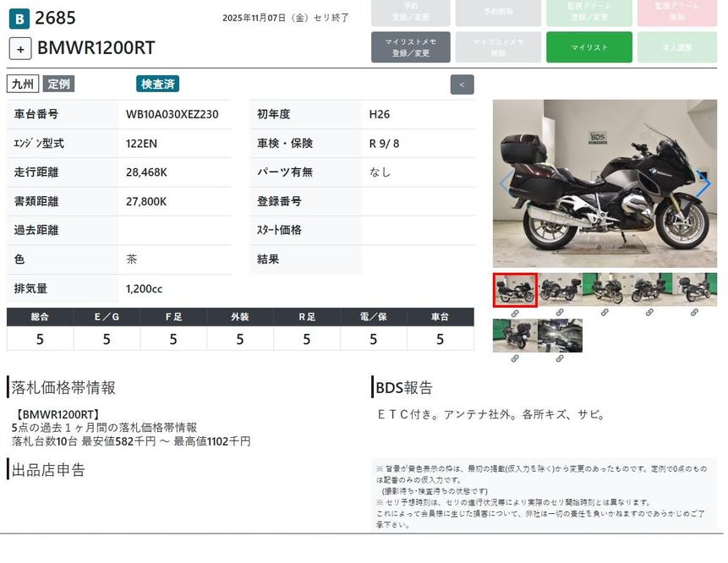The image size is (728, 563).
Task: Click the green マイリスト button
Action: [x=588, y=47]
